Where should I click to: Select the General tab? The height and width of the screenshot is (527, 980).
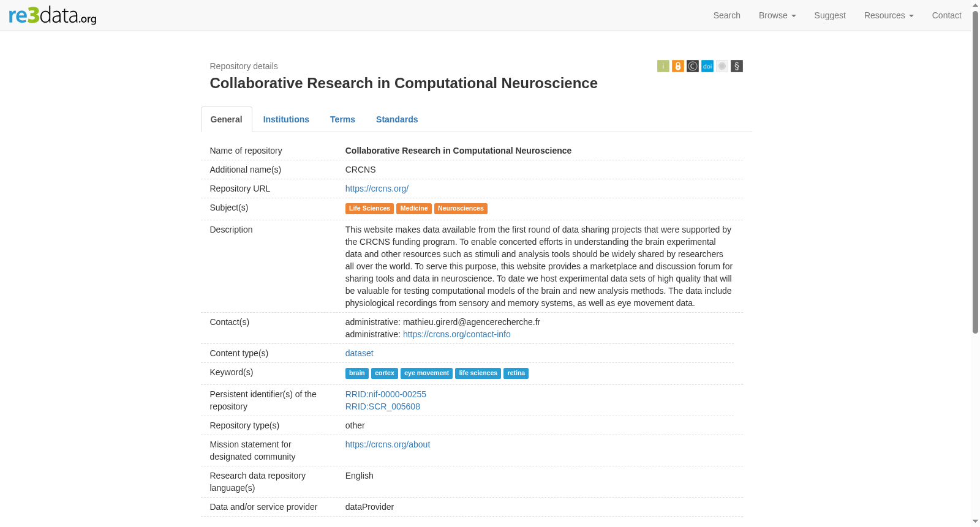click(227, 119)
